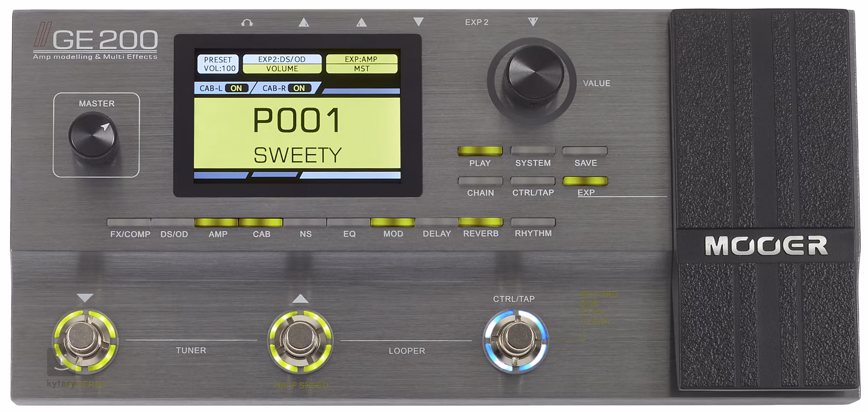The image size is (868, 412).
Task: Toggle the AMP effect block button
Action: [217, 222]
